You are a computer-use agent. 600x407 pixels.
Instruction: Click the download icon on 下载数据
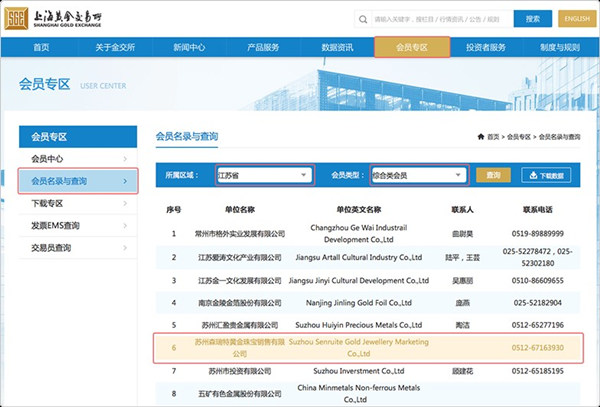coord(533,176)
